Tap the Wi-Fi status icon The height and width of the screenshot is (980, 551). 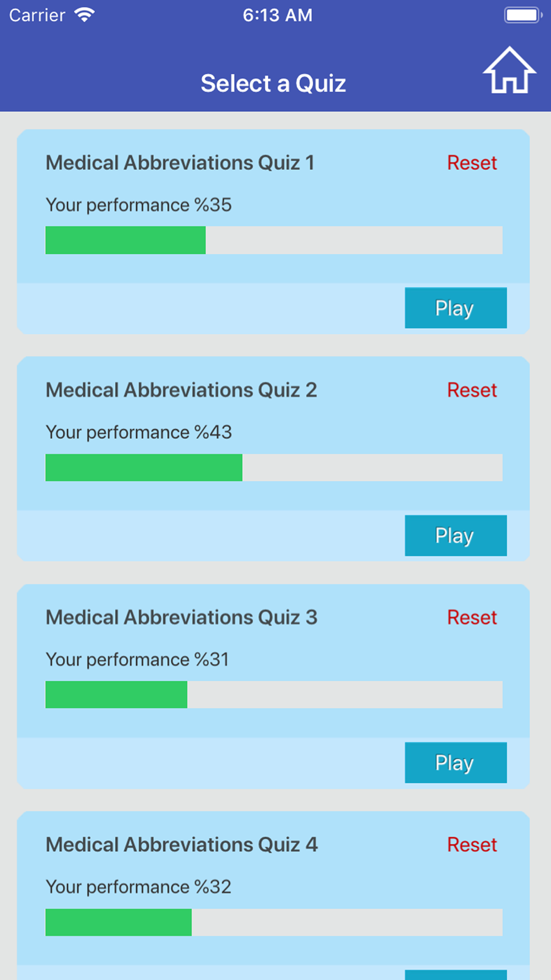tap(84, 15)
